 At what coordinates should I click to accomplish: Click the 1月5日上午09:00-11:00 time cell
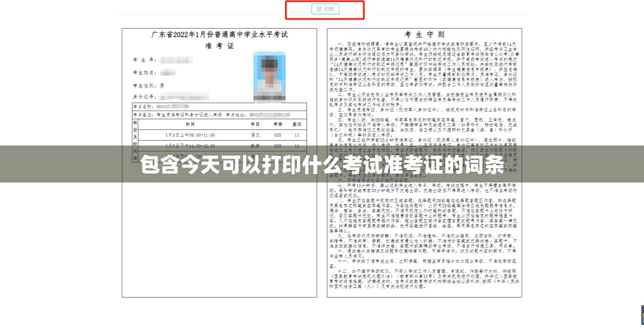click(x=190, y=135)
